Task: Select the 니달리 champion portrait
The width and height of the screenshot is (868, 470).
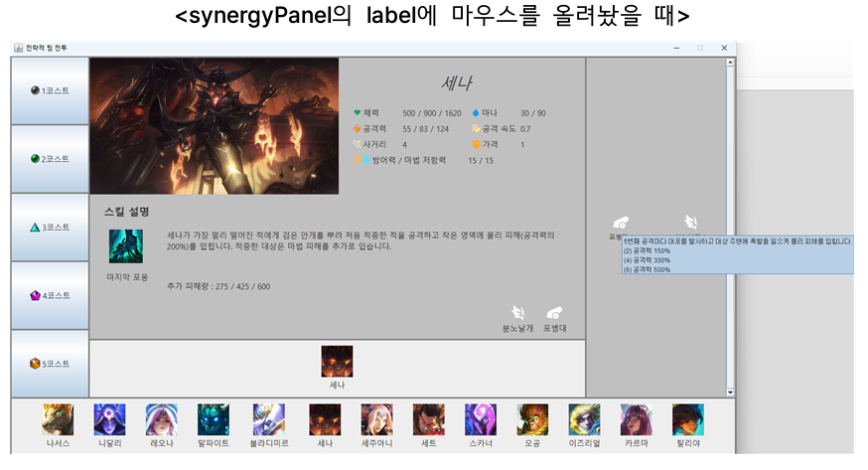Action: 109,419
